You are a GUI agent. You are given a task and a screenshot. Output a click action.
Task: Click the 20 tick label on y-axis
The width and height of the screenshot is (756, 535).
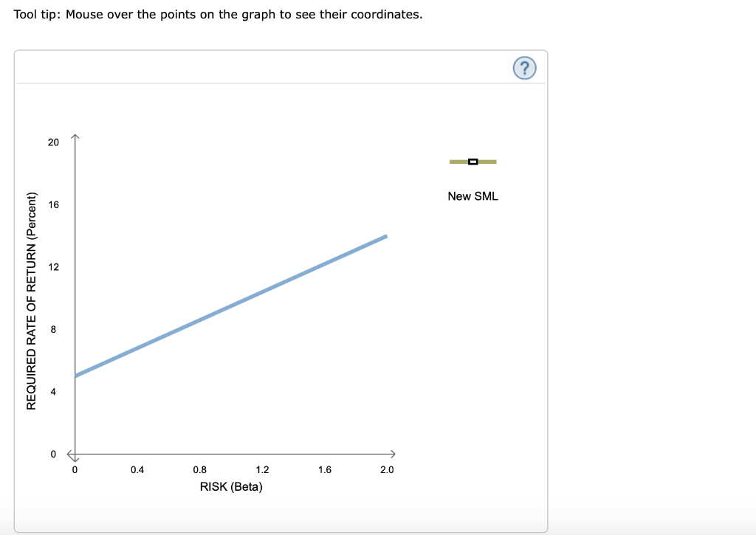(53, 142)
